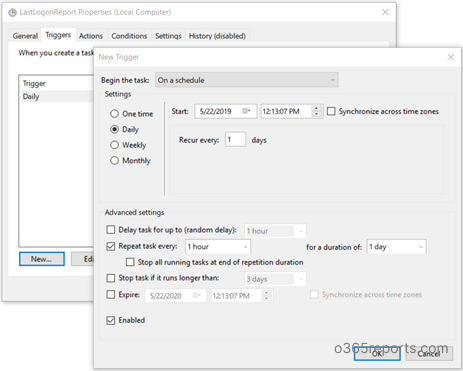Go to the Settings tab
Screen dimensions: 463x371
click(x=168, y=36)
